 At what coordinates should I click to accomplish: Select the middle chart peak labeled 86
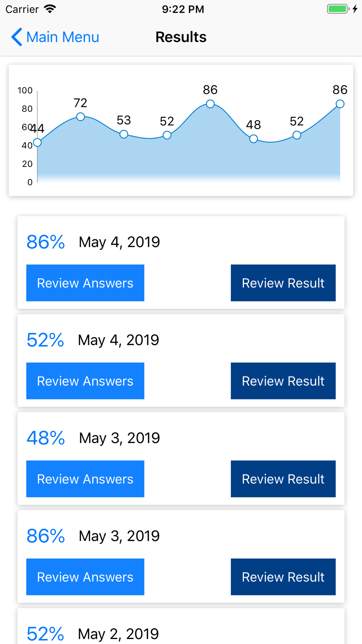tap(210, 104)
